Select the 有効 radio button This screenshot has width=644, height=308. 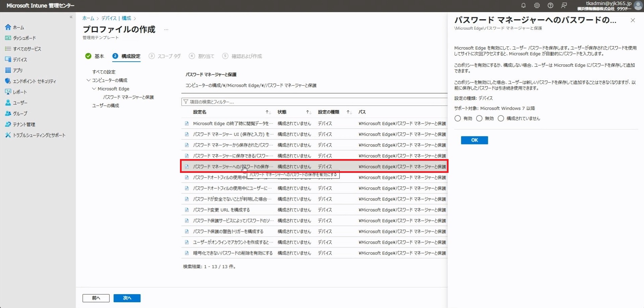click(458, 119)
